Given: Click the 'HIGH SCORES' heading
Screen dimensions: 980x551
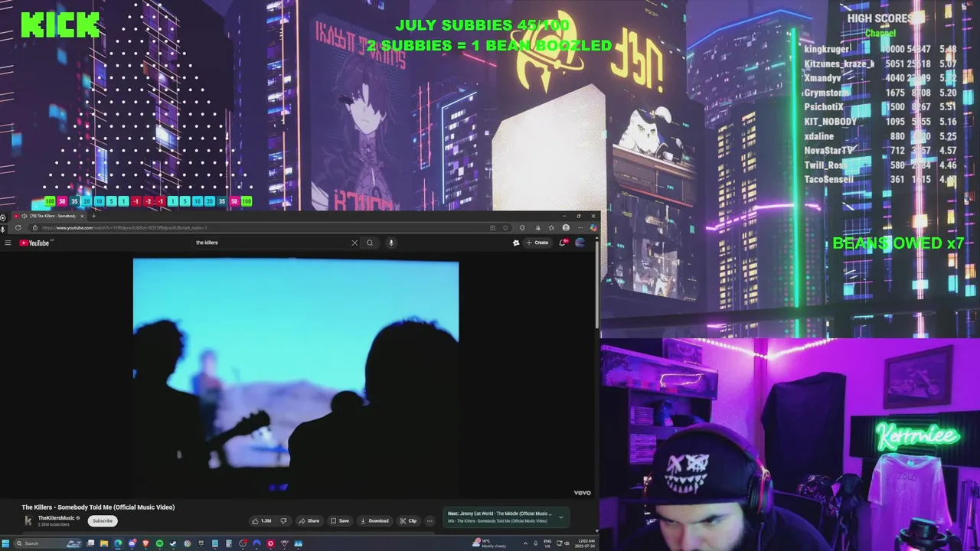Looking at the screenshot, I should 880,18.
